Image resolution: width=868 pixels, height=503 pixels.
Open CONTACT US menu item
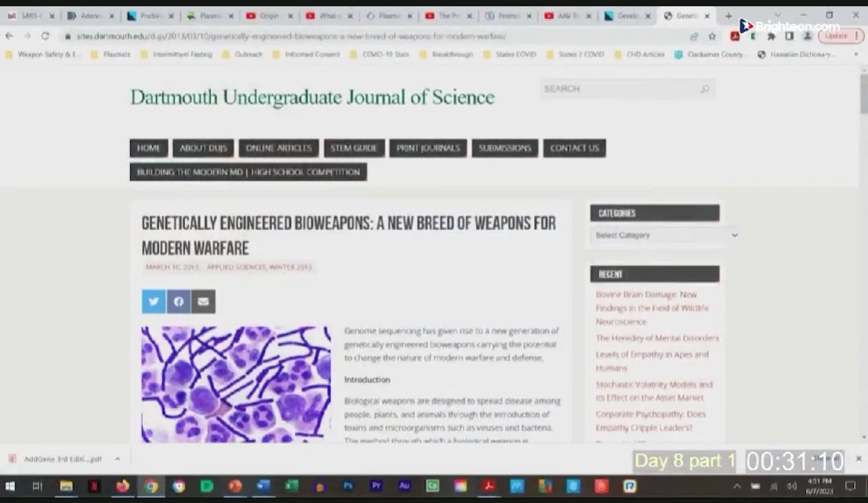click(x=575, y=148)
